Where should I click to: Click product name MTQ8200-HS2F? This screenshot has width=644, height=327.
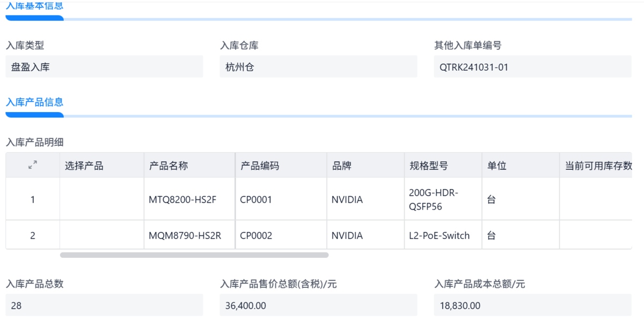pyautogui.click(x=182, y=199)
